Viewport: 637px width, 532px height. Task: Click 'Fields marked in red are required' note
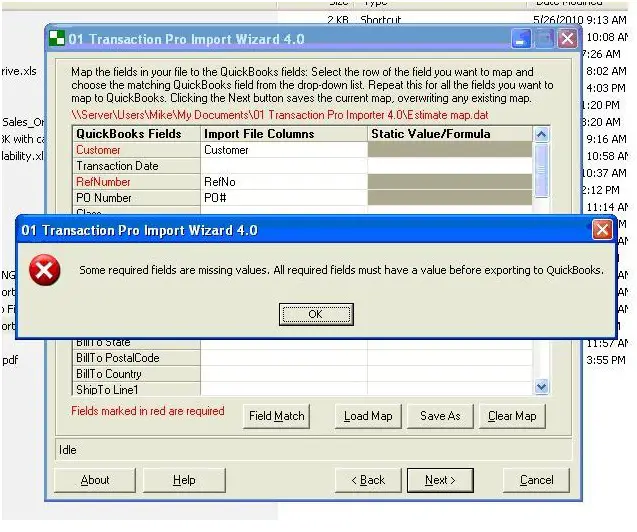click(x=147, y=411)
